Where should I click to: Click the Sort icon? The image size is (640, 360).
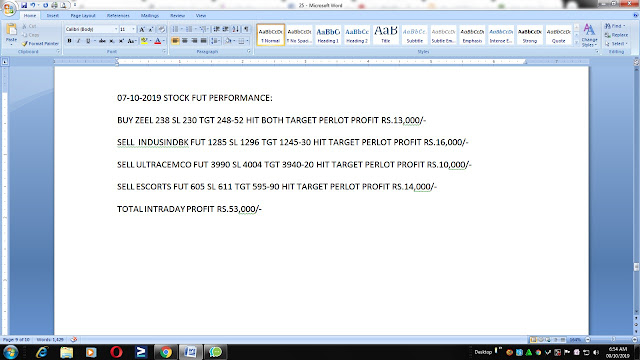tap(236, 29)
